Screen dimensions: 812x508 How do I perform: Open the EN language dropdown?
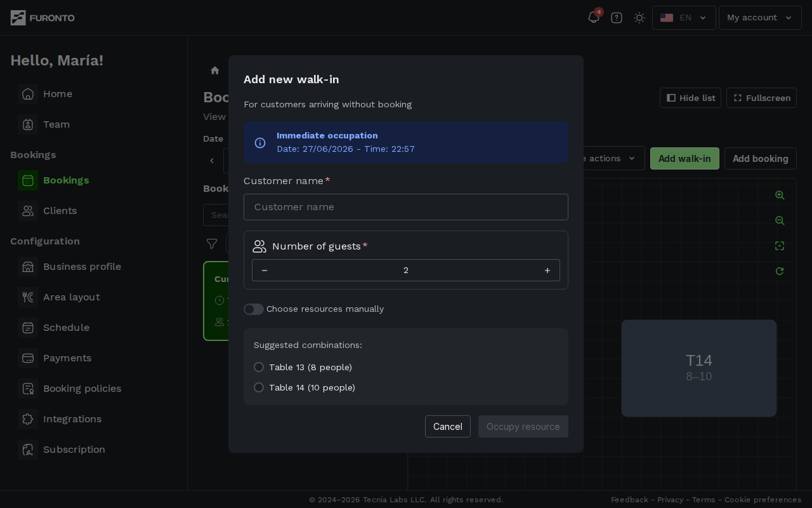[684, 18]
